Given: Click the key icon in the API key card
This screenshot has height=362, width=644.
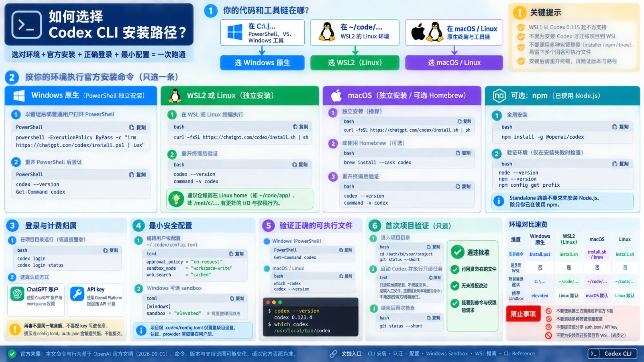Looking at the screenshot, I should [x=77, y=294].
